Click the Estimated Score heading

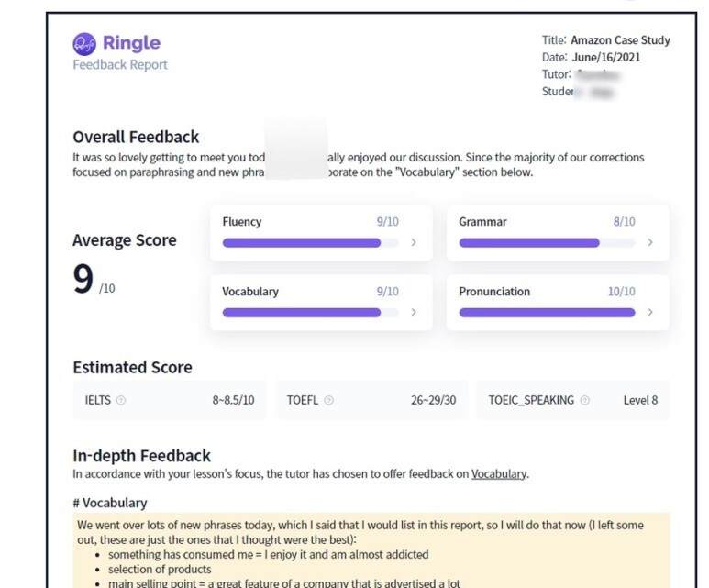(x=132, y=367)
